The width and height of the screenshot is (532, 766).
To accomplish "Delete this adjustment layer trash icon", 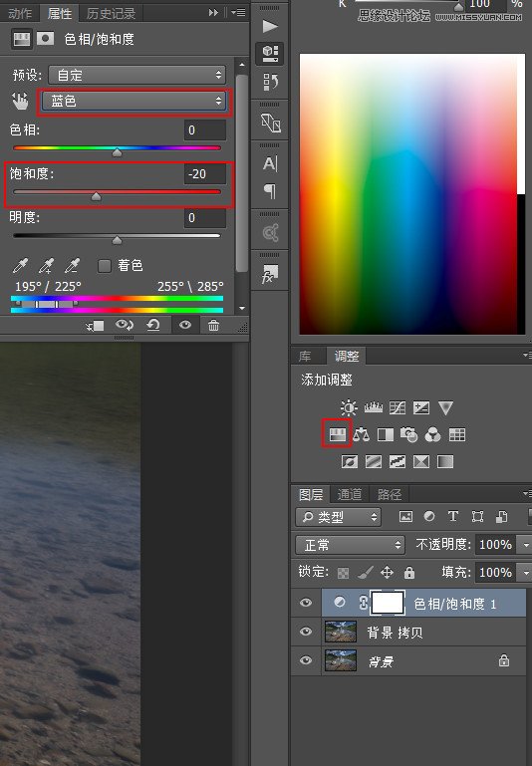I will 213,325.
